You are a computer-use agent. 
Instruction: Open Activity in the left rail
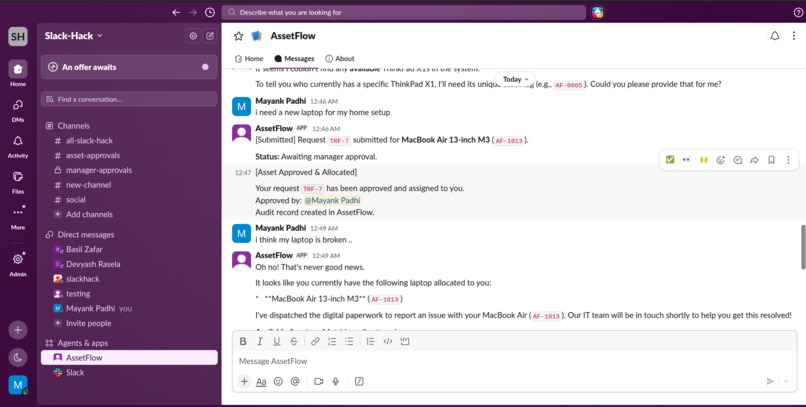click(x=18, y=146)
